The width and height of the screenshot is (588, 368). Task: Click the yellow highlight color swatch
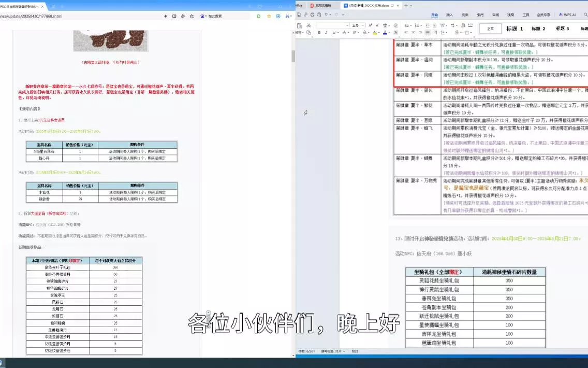pos(375,33)
